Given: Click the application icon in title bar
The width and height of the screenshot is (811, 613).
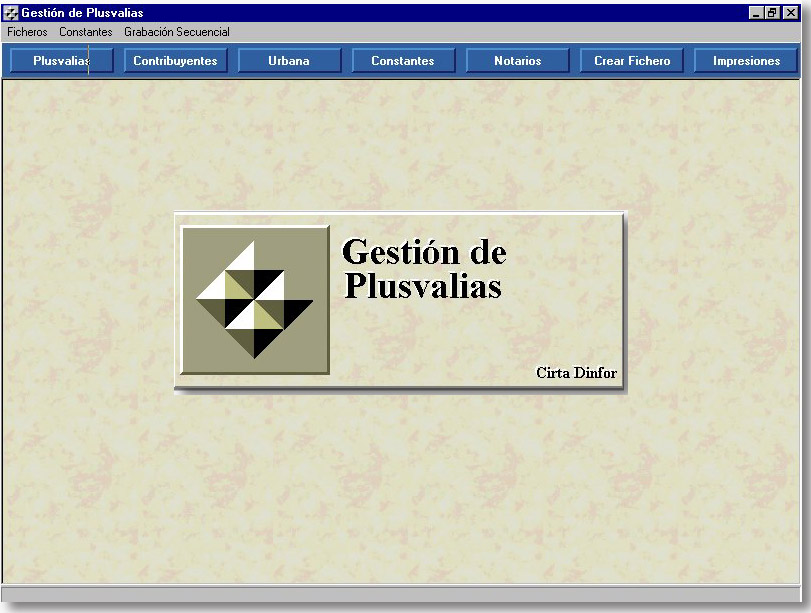Looking at the screenshot, I should pos(11,13).
